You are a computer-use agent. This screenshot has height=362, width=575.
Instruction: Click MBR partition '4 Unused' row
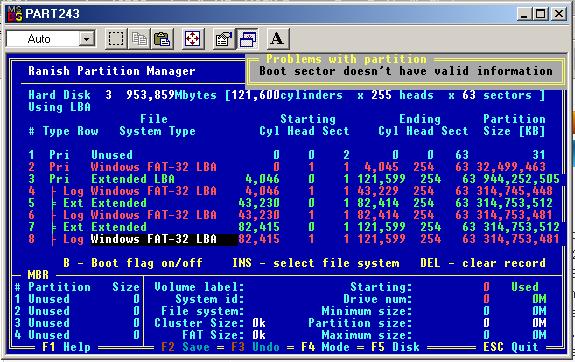coord(77,335)
